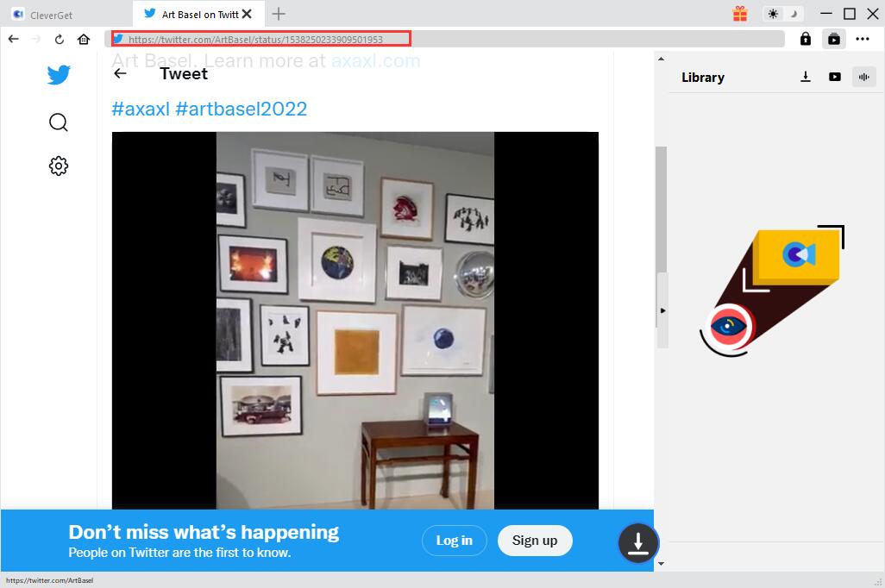Screen dimensions: 885x588
Task: Open the three-dot more options menu
Action: tap(863, 39)
